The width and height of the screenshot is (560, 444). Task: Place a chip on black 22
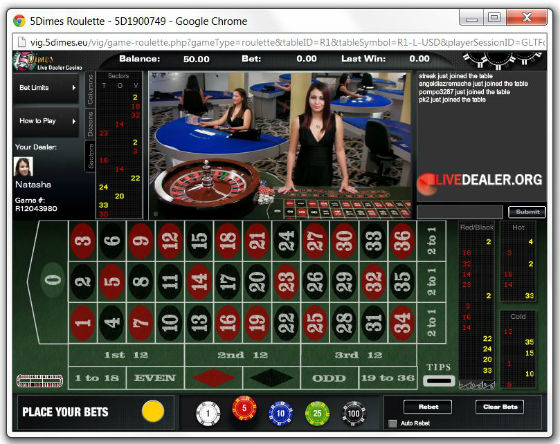click(286, 323)
